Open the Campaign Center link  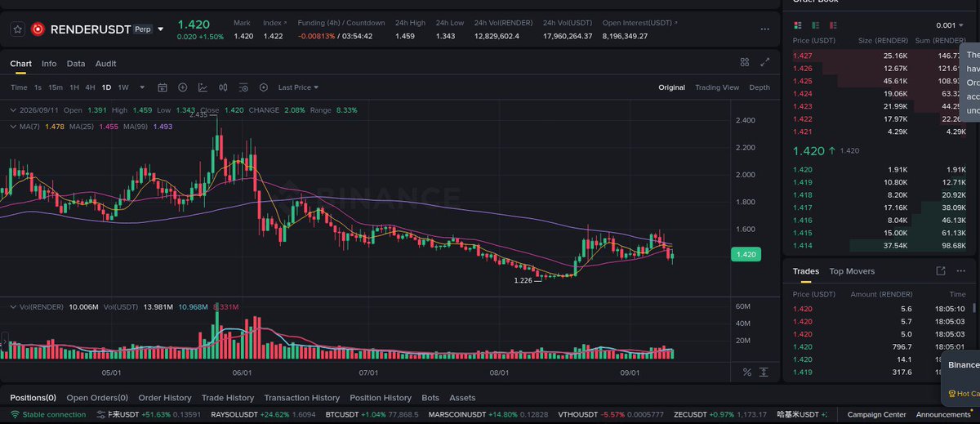click(877, 415)
